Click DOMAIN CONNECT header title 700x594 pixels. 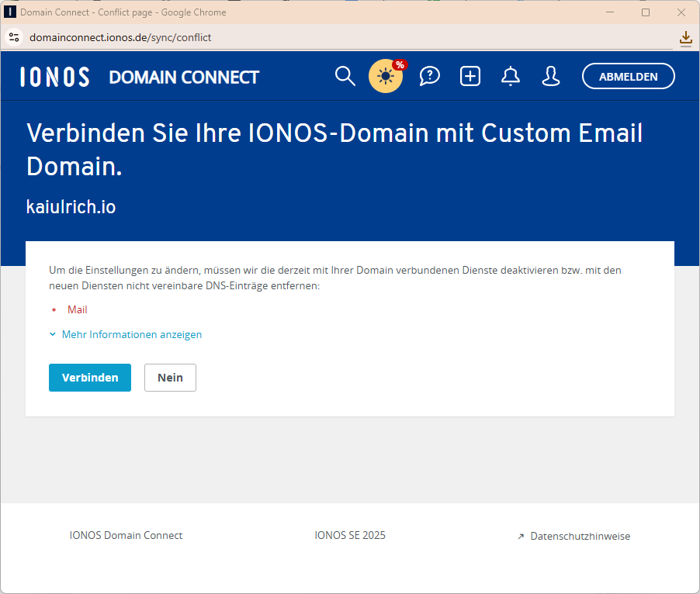[184, 77]
